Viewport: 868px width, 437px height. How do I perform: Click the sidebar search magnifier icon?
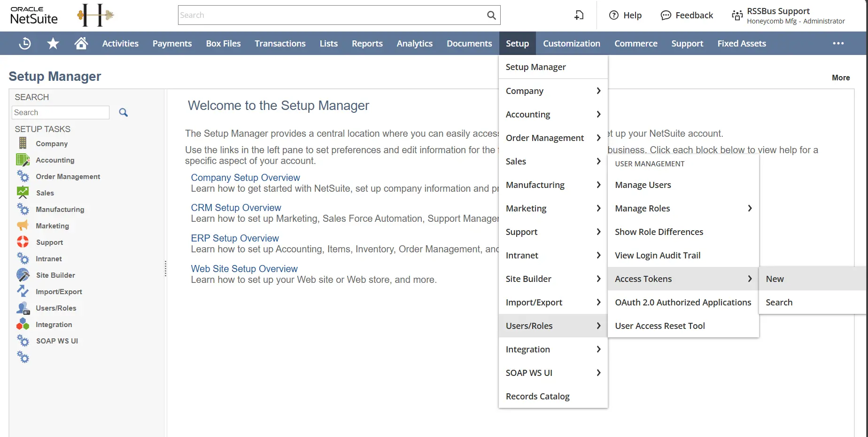tap(123, 112)
